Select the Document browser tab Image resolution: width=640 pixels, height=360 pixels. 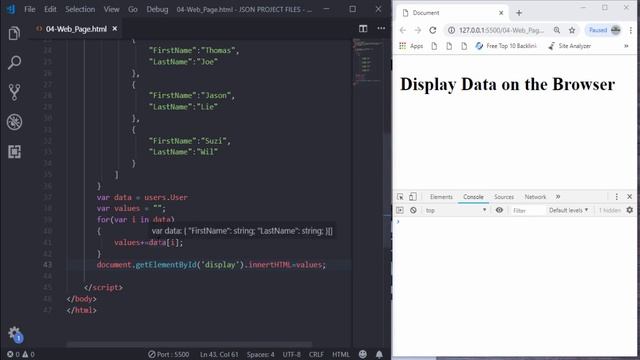tap(452, 13)
